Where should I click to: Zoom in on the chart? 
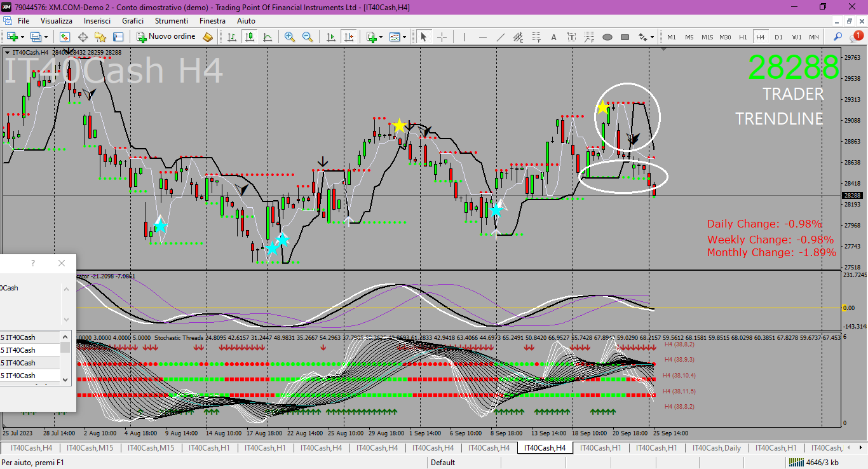tap(290, 37)
